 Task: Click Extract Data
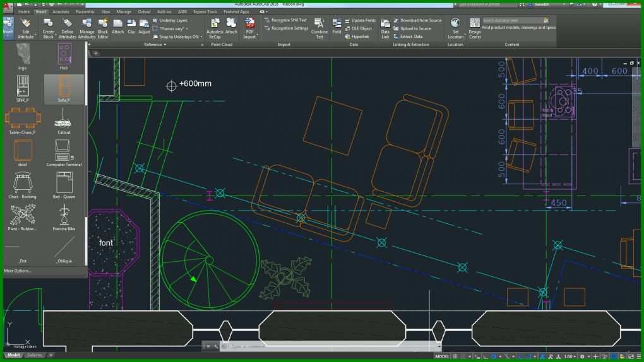pos(408,37)
